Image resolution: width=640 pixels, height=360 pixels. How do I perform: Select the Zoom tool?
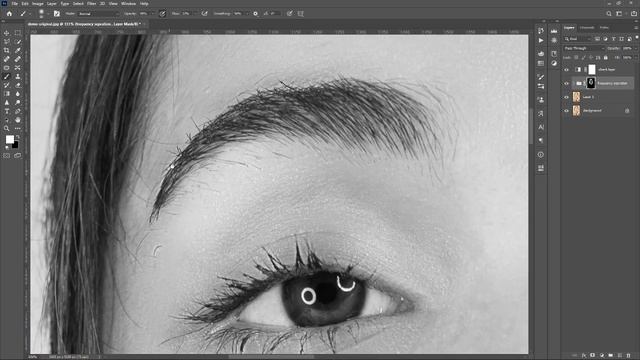point(7,129)
